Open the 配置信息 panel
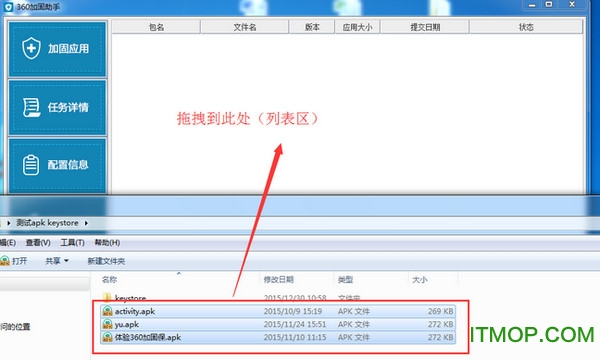Image resolution: width=600 pixels, height=360 pixels. coord(57,165)
